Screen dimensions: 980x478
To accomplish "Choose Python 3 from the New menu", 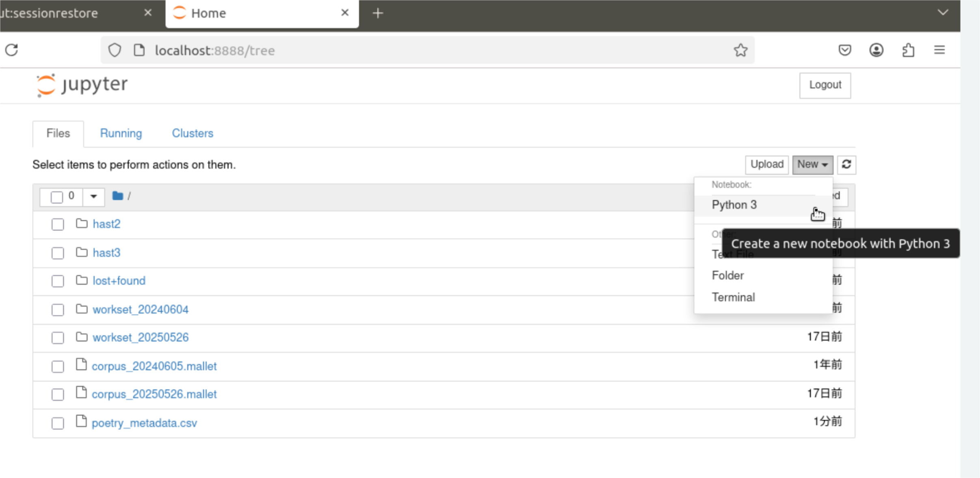I will pyautogui.click(x=734, y=205).
